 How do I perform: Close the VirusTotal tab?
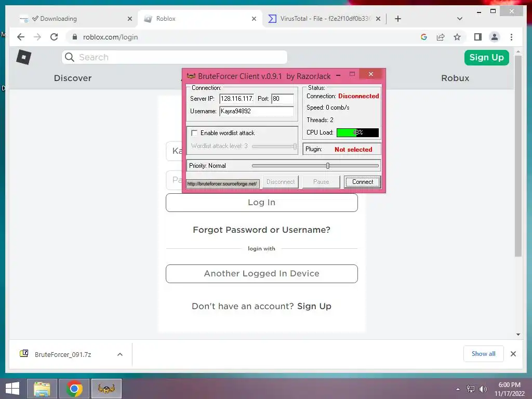point(378,19)
